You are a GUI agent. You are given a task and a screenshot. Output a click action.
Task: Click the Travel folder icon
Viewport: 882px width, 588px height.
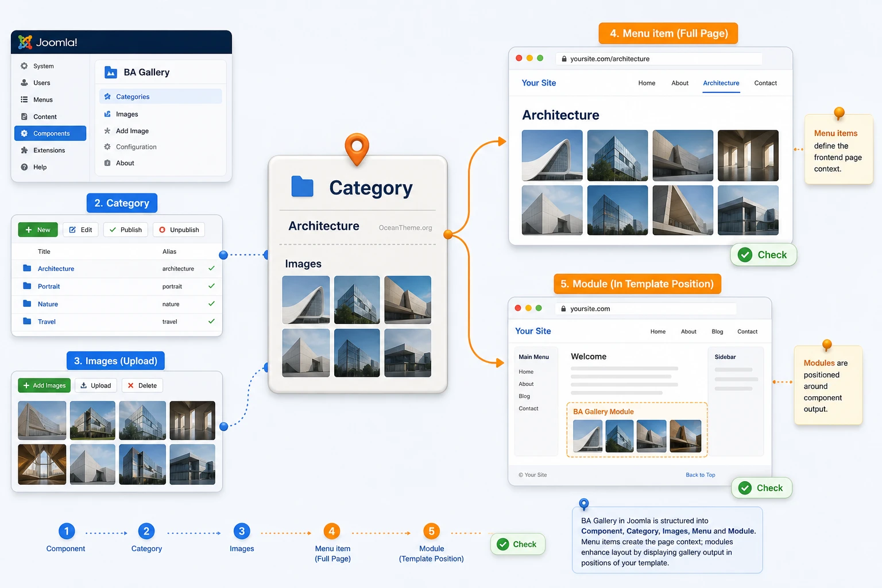(x=27, y=322)
